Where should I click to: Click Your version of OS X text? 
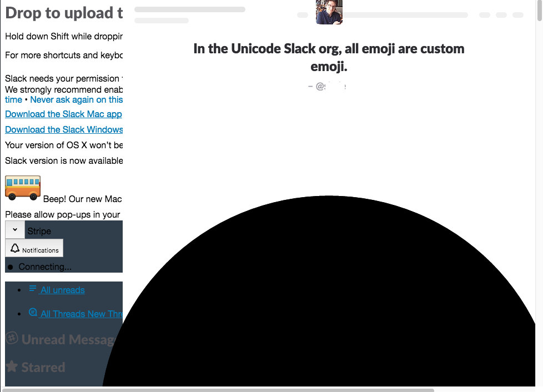pos(64,145)
